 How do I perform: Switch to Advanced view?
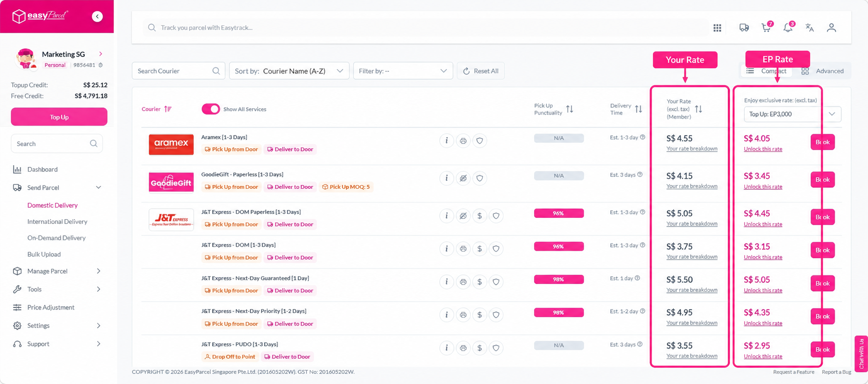click(822, 71)
